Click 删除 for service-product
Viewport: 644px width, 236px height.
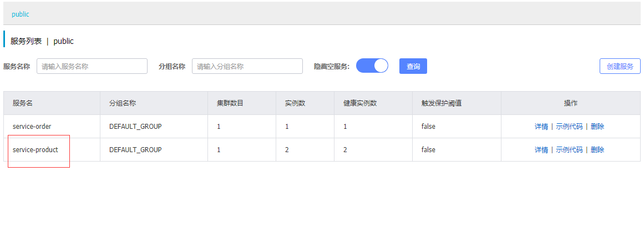pyautogui.click(x=597, y=150)
